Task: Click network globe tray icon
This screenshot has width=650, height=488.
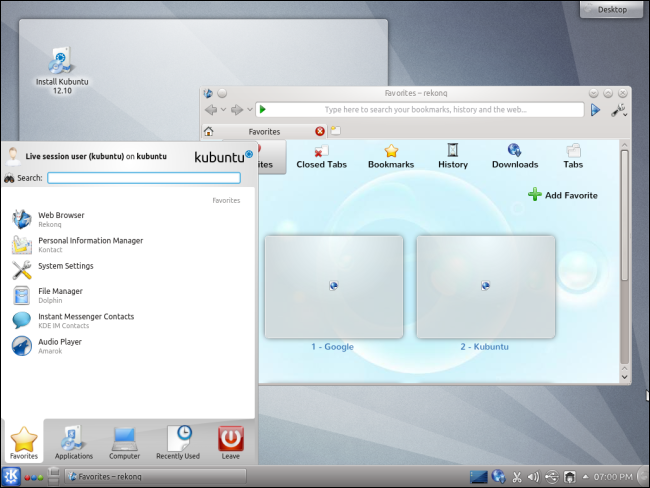Action: coord(498,476)
